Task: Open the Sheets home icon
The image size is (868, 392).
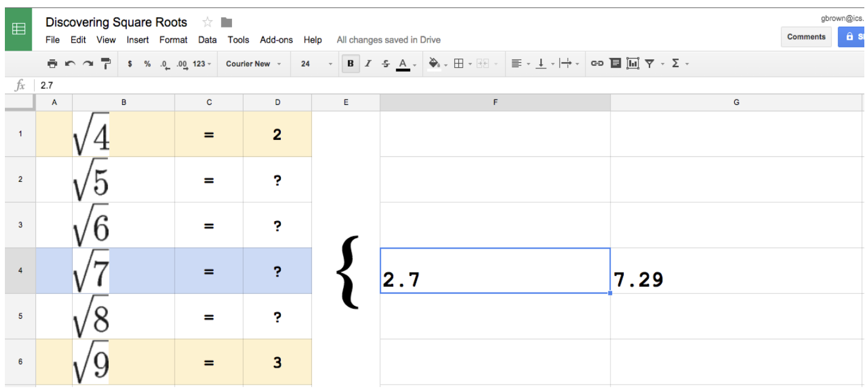Action: (x=19, y=29)
